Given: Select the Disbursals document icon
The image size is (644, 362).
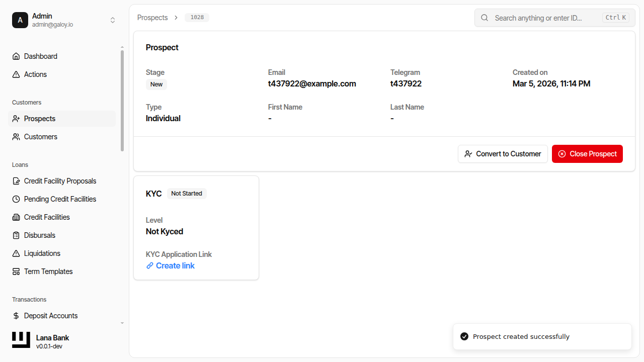Looking at the screenshot, I should coord(16,235).
